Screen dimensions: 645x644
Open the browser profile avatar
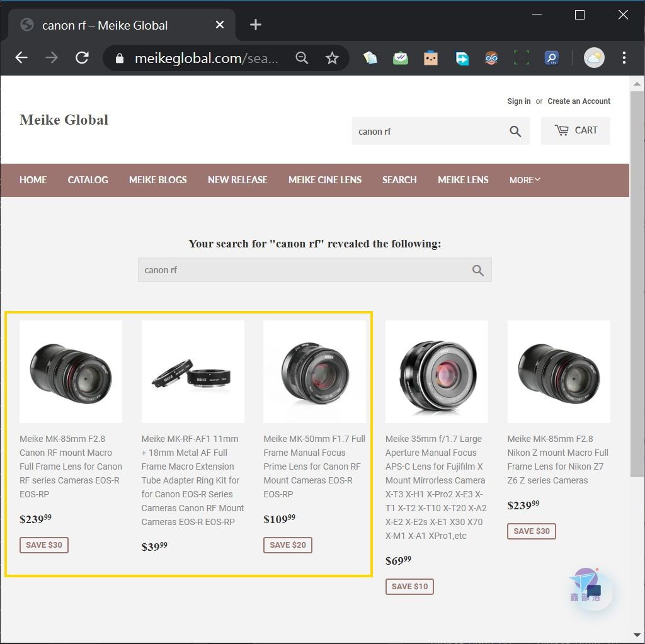pos(594,57)
